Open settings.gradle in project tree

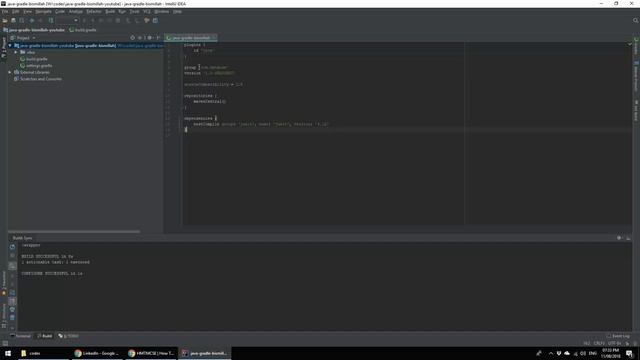click(x=36, y=66)
